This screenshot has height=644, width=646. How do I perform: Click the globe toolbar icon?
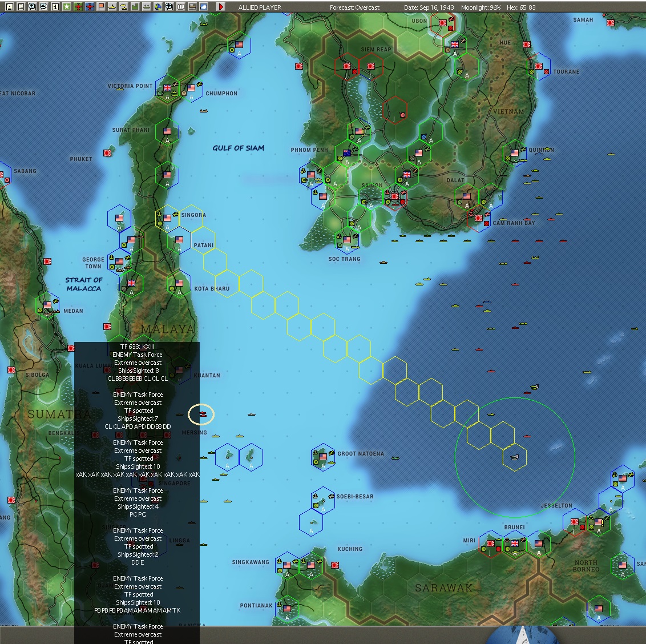158,7
